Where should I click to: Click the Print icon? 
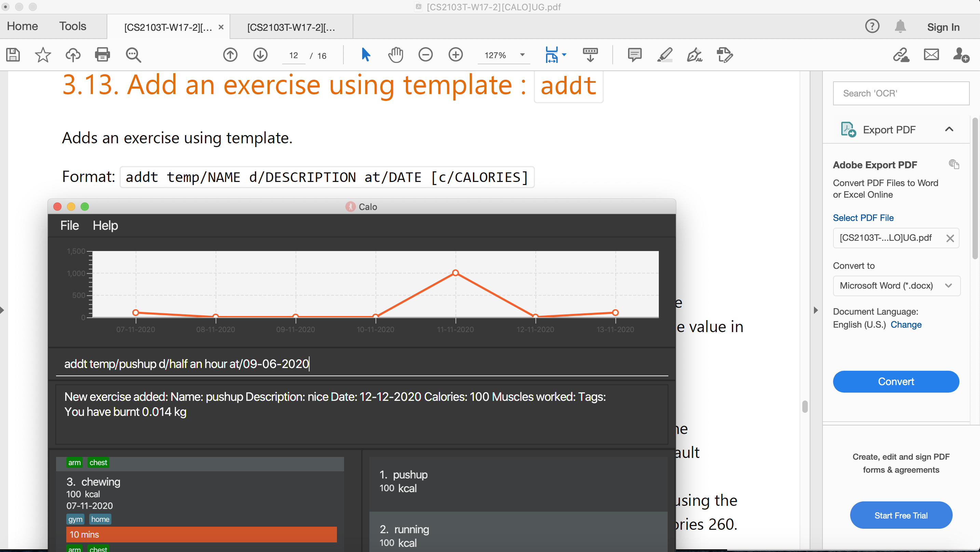pos(102,55)
